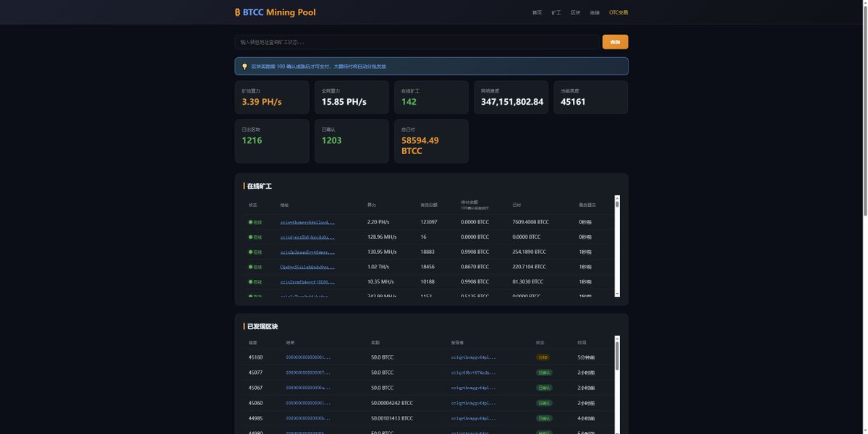Click the page scrollbar up arrow
The height and width of the screenshot is (434, 868).
point(864,4)
